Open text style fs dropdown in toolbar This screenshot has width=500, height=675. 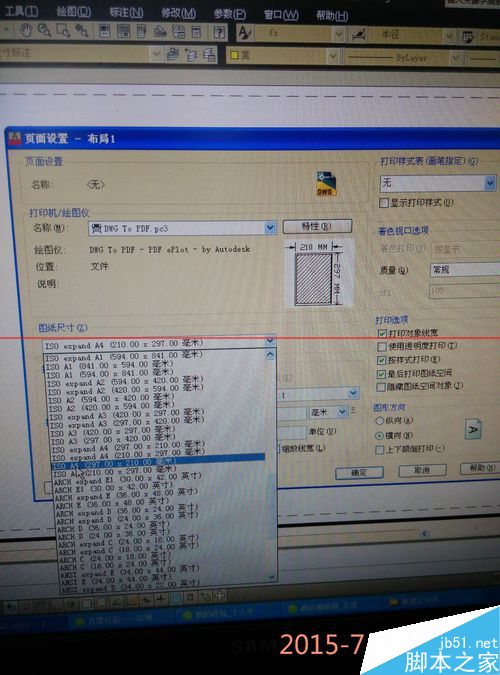pyautogui.click(x=339, y=34)
